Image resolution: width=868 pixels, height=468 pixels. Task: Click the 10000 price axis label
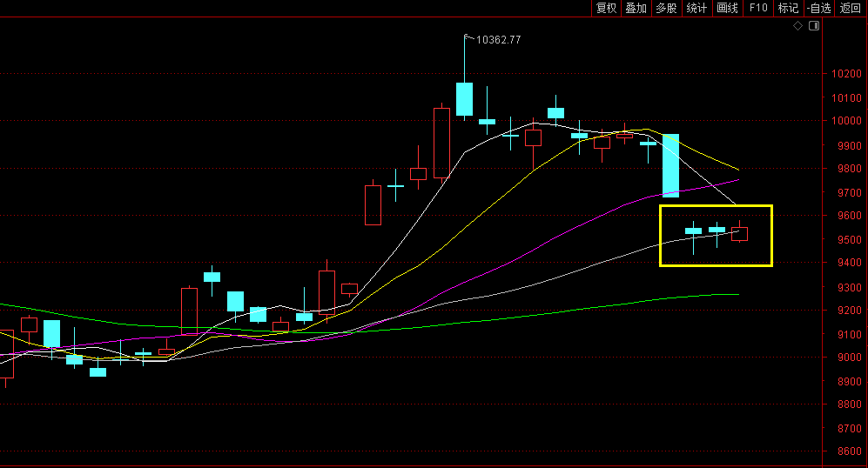(846, 121)
